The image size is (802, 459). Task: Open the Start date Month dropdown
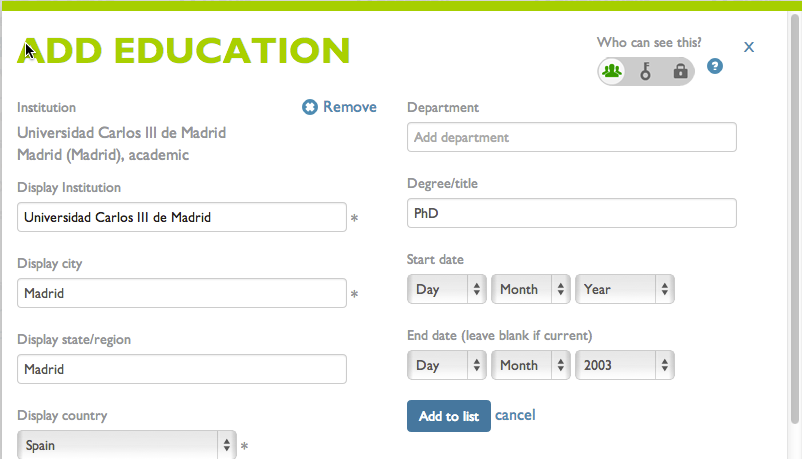coord(530,289)
